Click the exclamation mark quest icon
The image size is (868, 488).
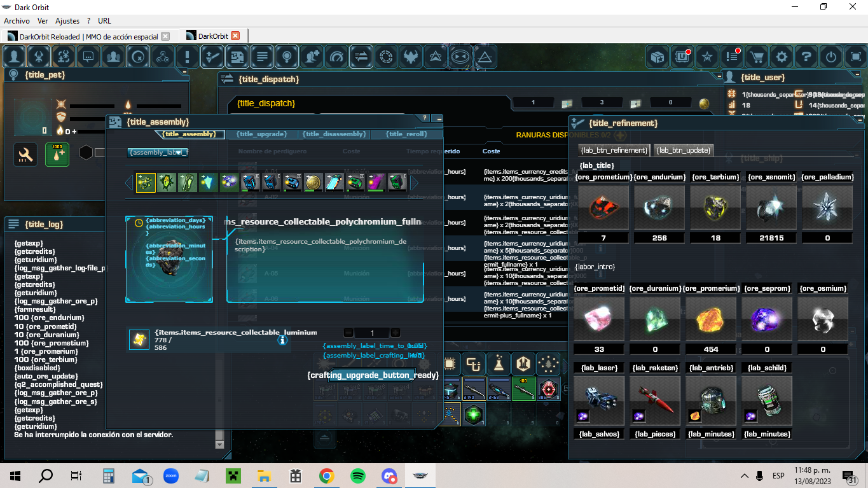tap(188, 57)
